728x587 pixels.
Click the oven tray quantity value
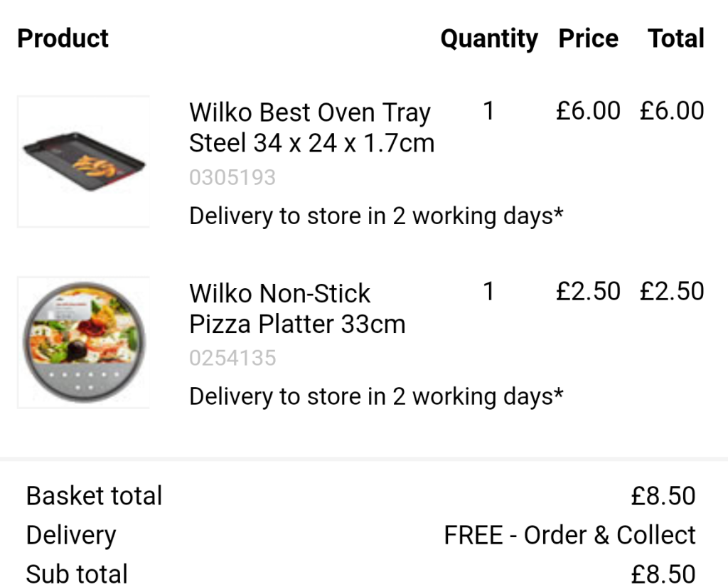(488, 110)
